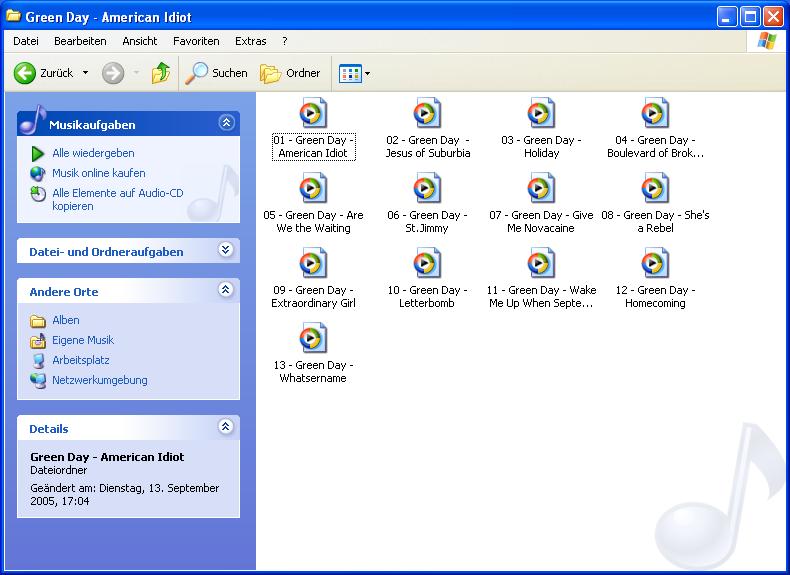Select the 07 - Give Me Novacaine file icon
The width and height of the screenshot is (790, 575).
click(x=541, y=188)
